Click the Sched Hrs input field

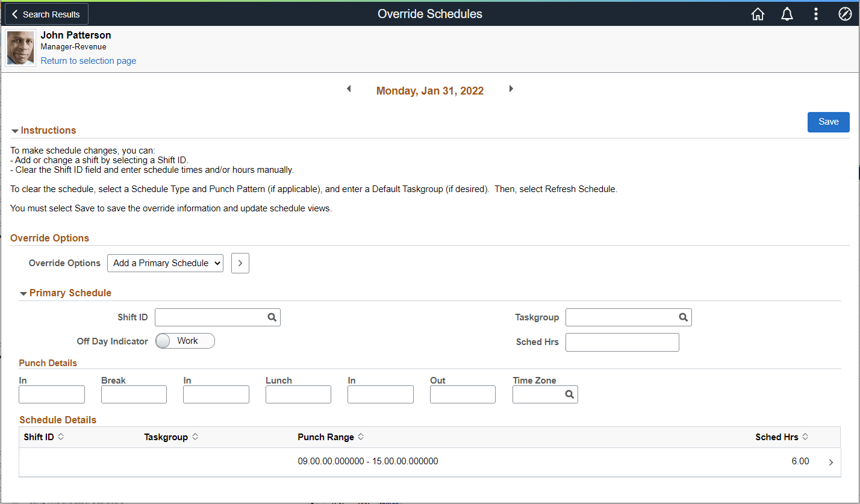pyautogui.click(x=622, y=341)
